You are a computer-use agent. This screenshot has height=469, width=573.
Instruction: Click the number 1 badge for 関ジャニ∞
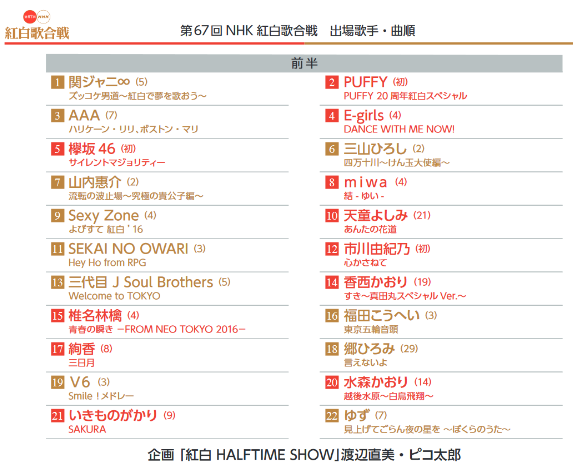(57, 82)
